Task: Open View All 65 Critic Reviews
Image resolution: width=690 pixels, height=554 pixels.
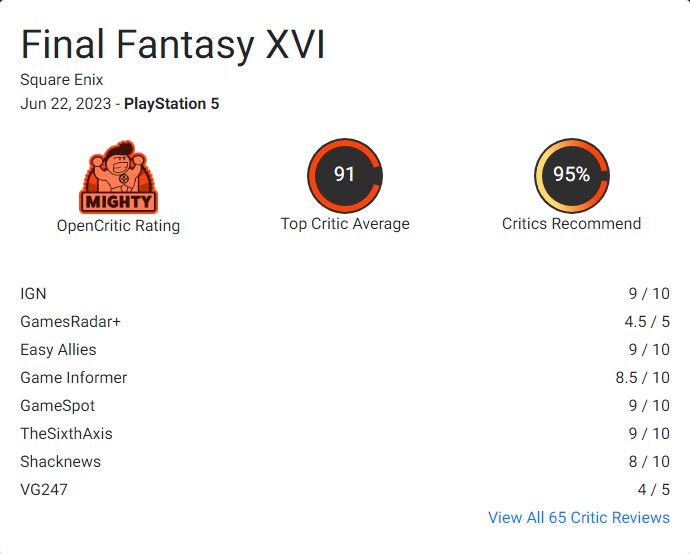Action: click(x=578, y=517)
